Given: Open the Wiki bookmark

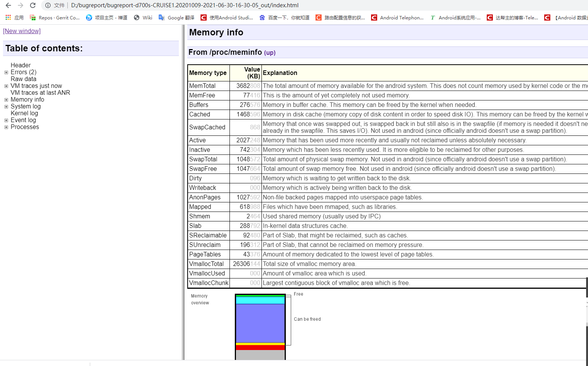Looking at the screenshot, I should 147,18.
